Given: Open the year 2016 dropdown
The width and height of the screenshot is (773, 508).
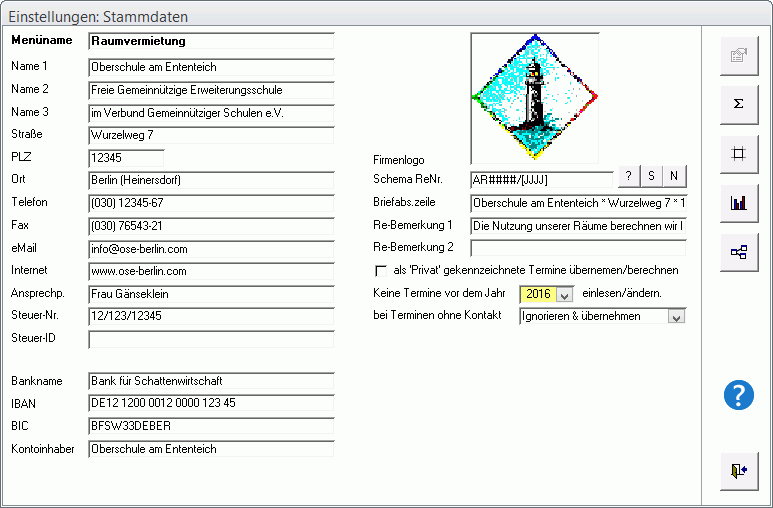Looking at the screenshot, I should [x=564, y=294].
